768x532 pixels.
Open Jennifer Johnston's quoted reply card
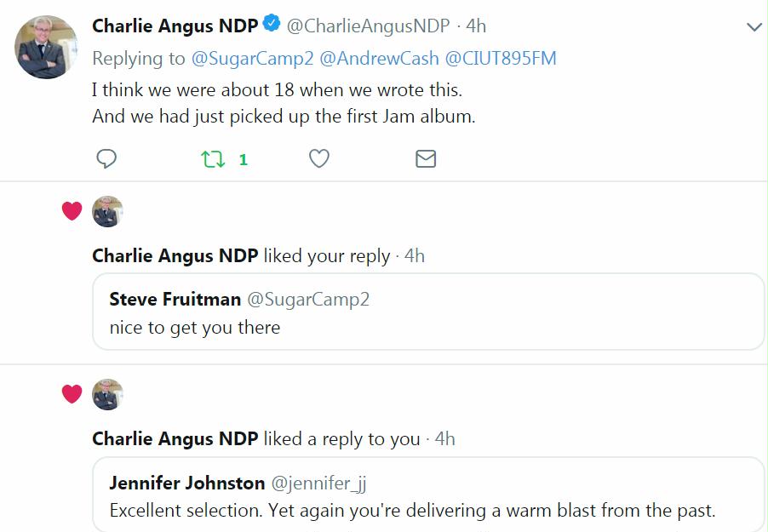428,495
